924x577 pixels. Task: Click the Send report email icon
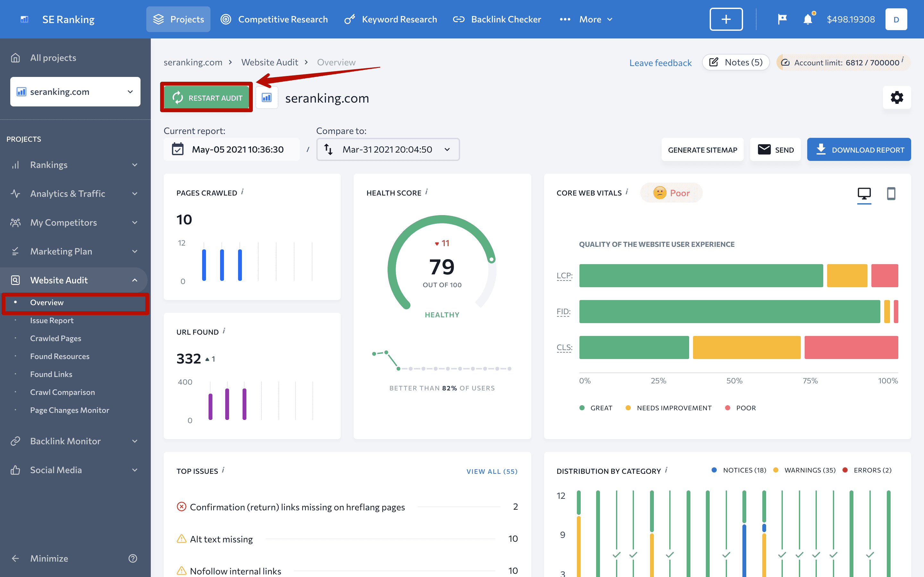[x=775, y=150]
